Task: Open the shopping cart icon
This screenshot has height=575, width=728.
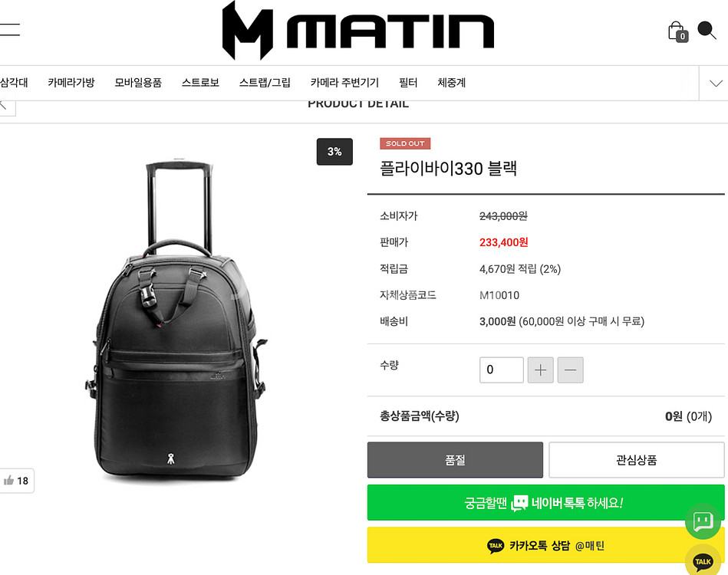Action: (x=678, y=31)
